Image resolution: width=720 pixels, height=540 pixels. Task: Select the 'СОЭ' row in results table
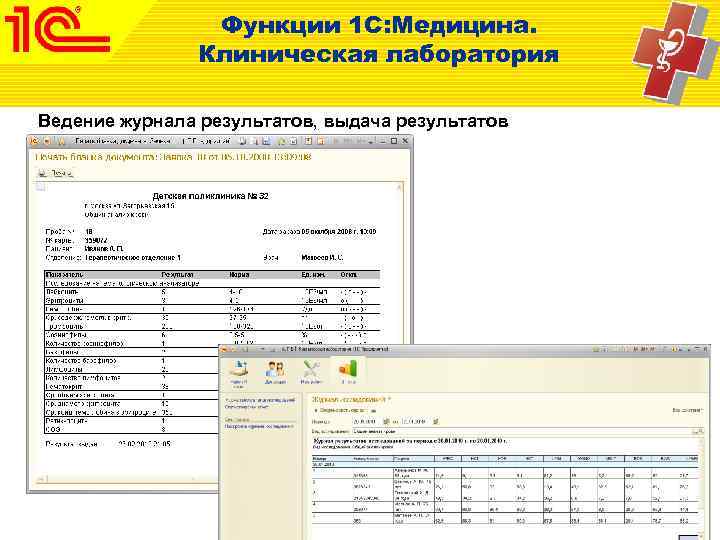pos(131,430)
